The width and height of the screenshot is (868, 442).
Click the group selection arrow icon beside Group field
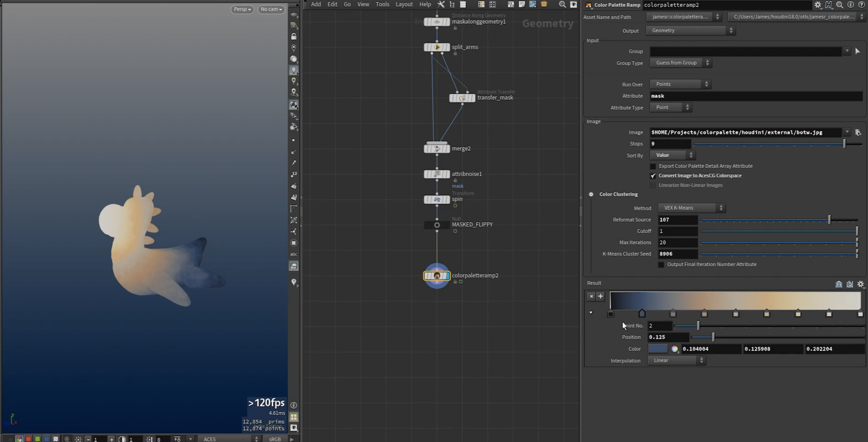coord(858,51)
